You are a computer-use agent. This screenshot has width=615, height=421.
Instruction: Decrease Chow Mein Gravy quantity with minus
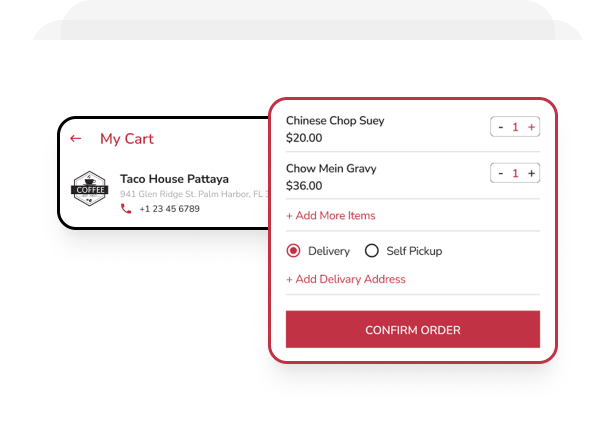(x=501, y=173)
